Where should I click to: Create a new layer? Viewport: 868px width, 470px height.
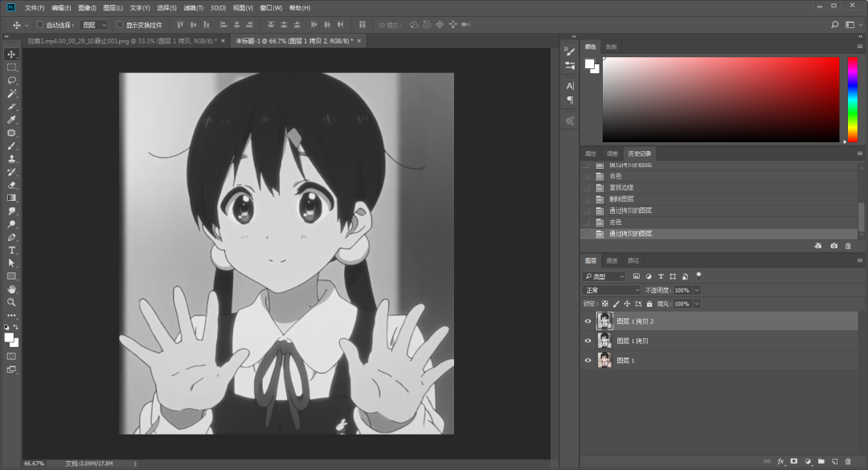pyautogui.click(x=835, y=461)
